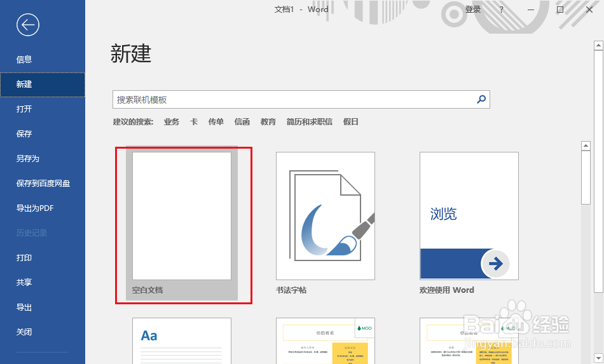This screenshot has width=604, height=364.
Task: Click the 书法字帖 label text
Action: [291, 290]
